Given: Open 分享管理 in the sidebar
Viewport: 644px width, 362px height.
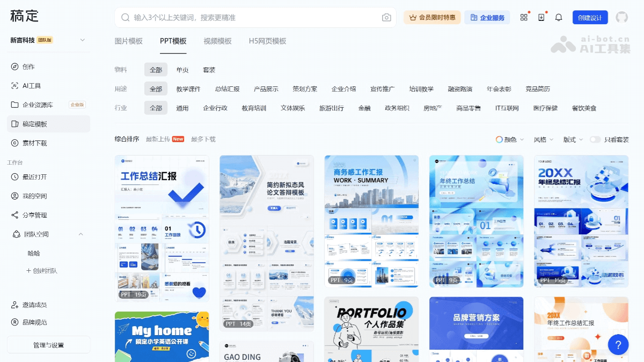Looking at the screenshot, I should [x=32, y=215].
